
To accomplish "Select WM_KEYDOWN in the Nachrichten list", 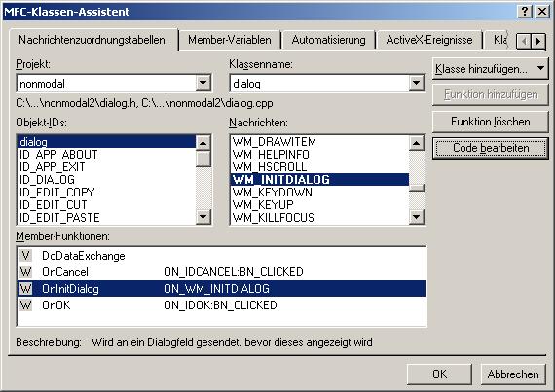I will tap(273, 193).
